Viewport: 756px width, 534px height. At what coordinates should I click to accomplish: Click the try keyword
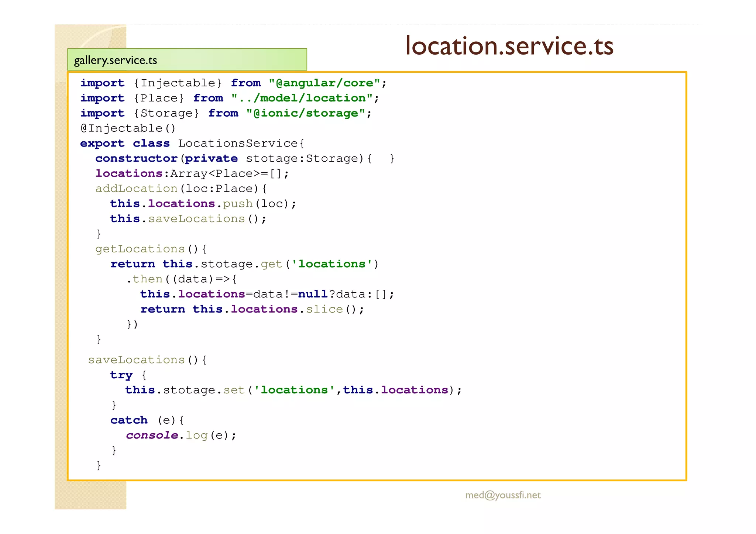[121, 375]
